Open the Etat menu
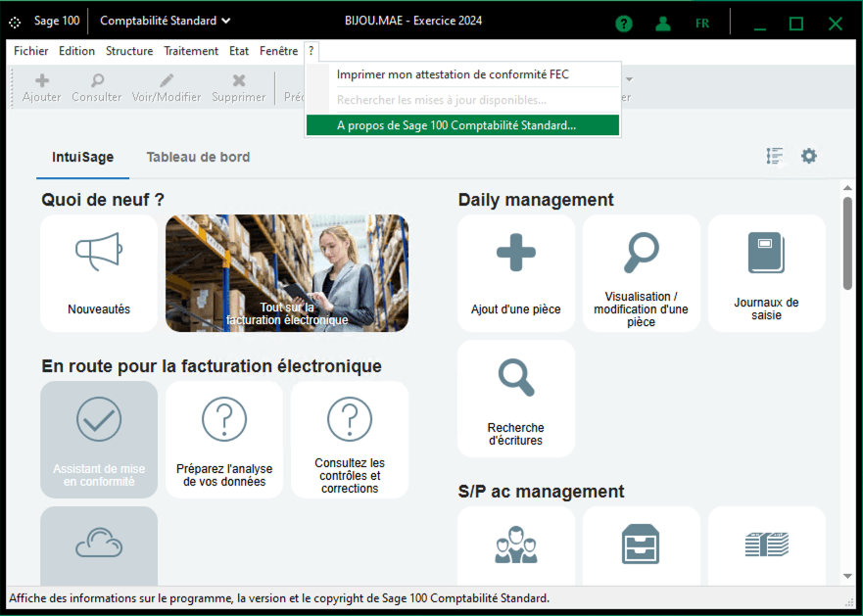Screen dimensions: 863x616 [239, 51]
